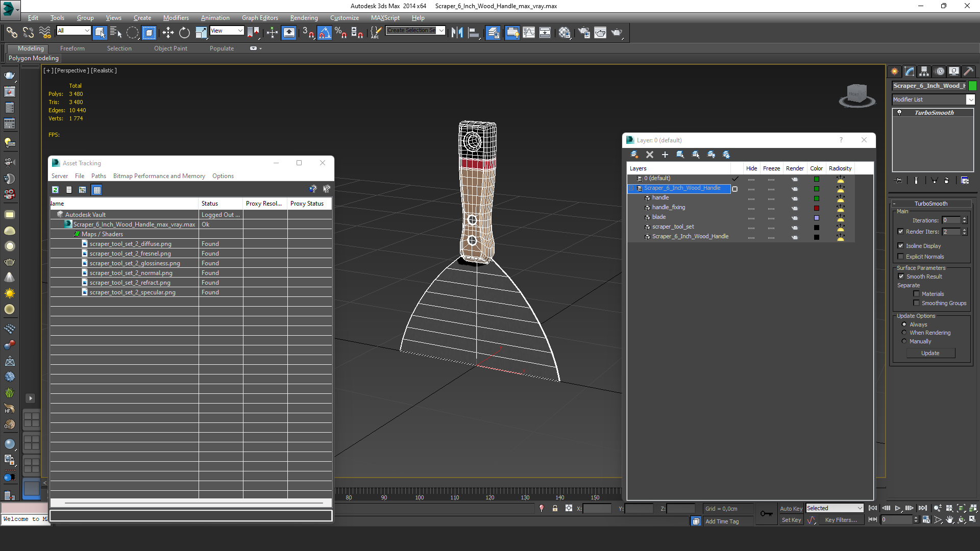This screenshot has width=980, height=551.
Task: Choose the Select and Rotate tool
Action: tap(184, 33)
